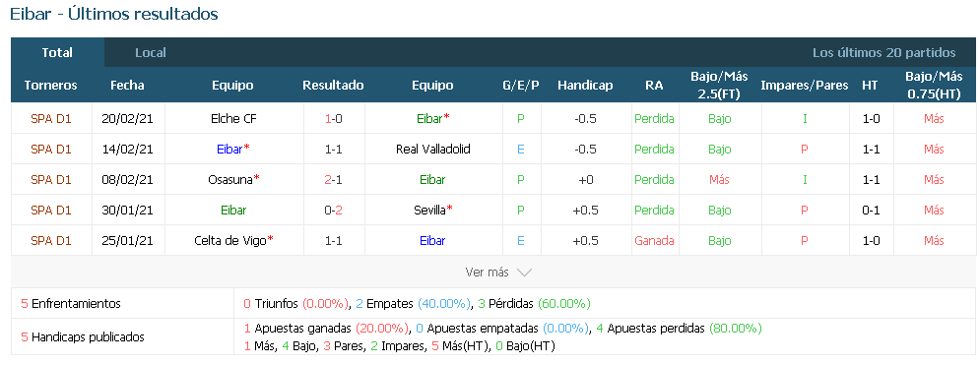Open blue Eibar link in 14/02/21 row
This screenshot has height=365, width=980.
click(230, 150)
